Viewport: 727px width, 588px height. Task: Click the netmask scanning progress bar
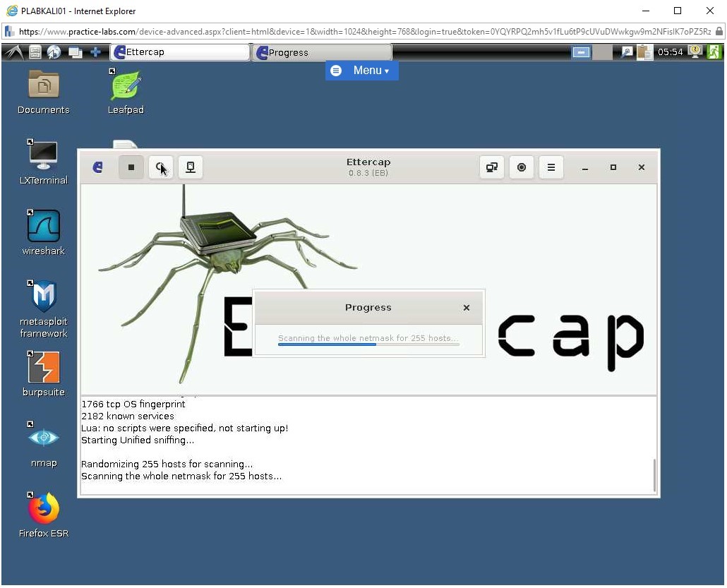pyautogui.click(x=367, y=340)
